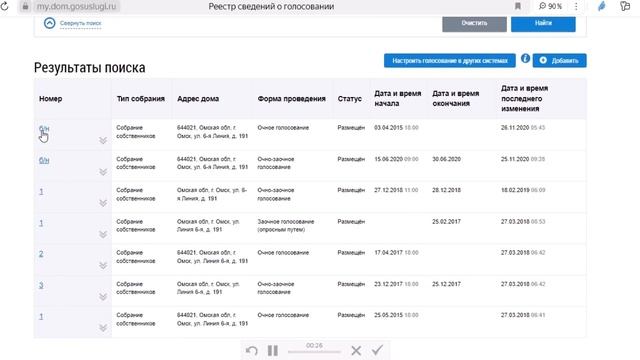This screenshot has height=360, width=640.
Task: Click the 'Дата и время окончания' header
Action: click(x=456, y=98)
